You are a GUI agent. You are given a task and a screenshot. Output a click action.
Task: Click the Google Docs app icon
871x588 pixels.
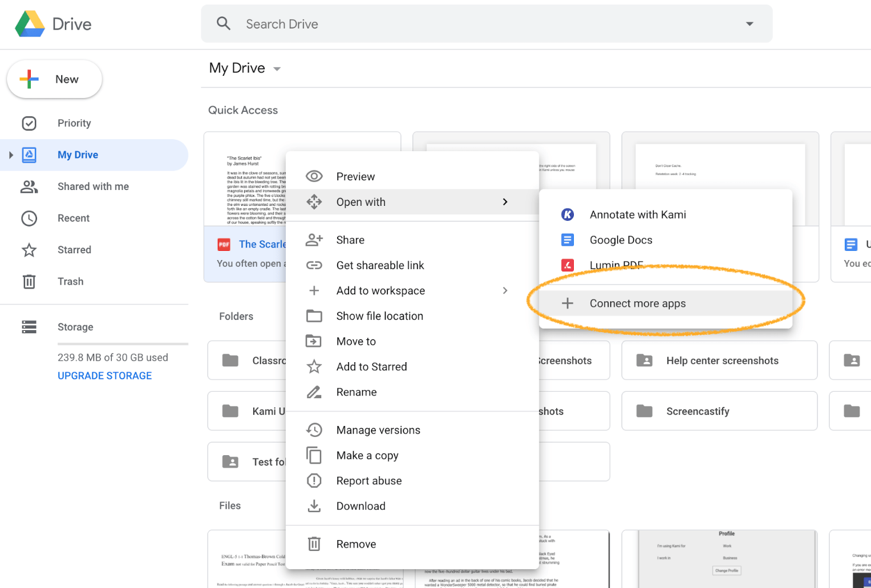[x=567, y=240]
